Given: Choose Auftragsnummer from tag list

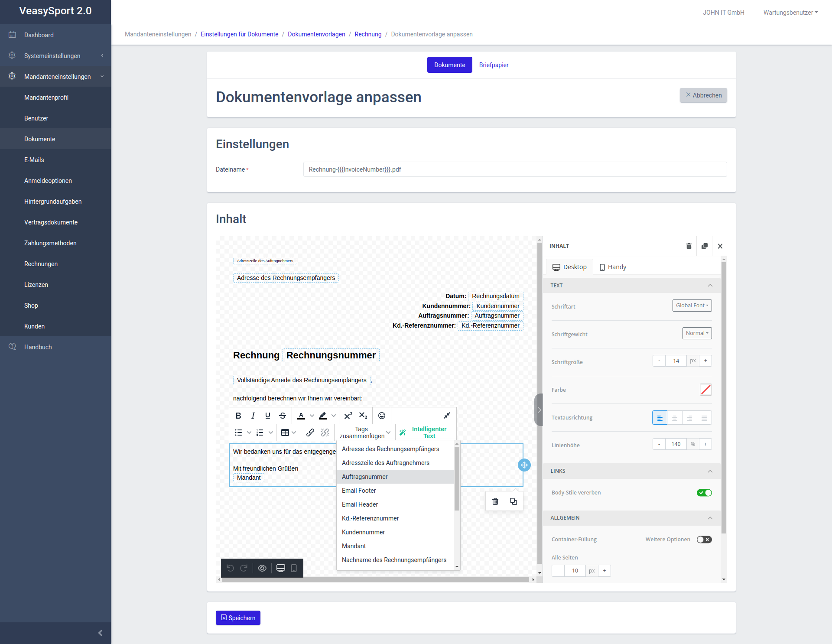Looking at the screenshot, I should [365, 477].
